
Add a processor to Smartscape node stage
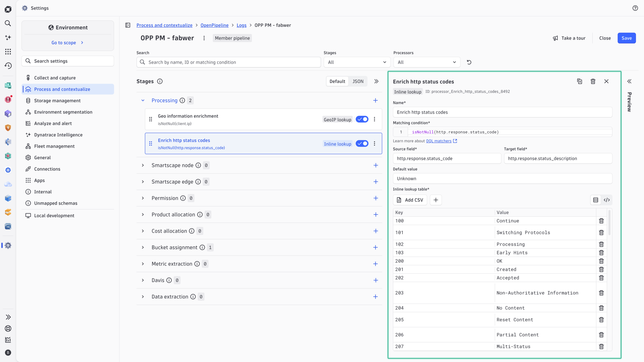376,165
